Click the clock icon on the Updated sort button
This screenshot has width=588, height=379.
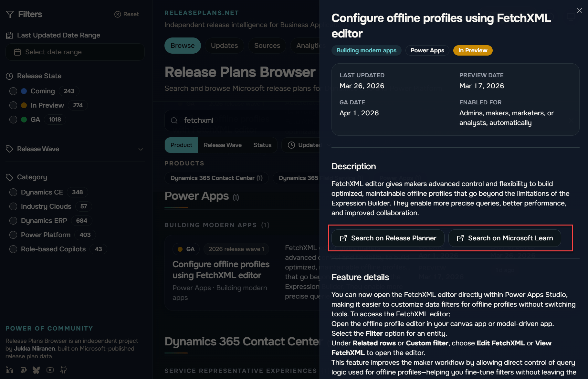pyautogui.click(x=291, y=145)
